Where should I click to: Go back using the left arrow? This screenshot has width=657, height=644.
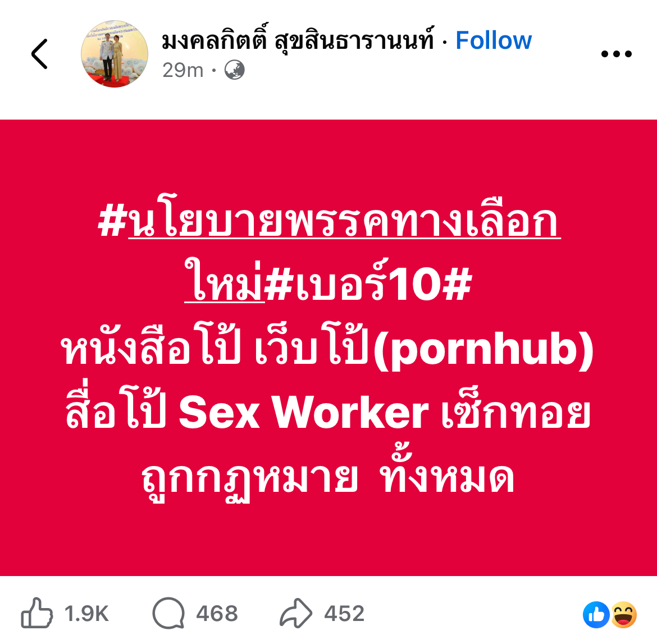pyautogui.click(x=40, y=54)
